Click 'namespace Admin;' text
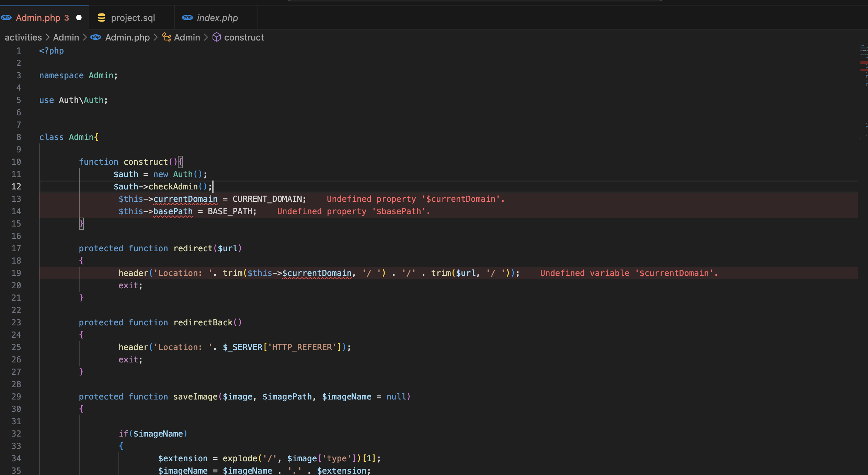Viewport: 868px width, 475px height. pos(78,76)
